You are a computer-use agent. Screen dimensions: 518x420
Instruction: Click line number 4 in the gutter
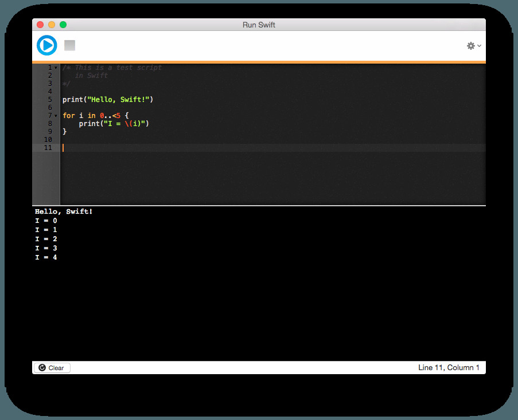click(50, 92)
